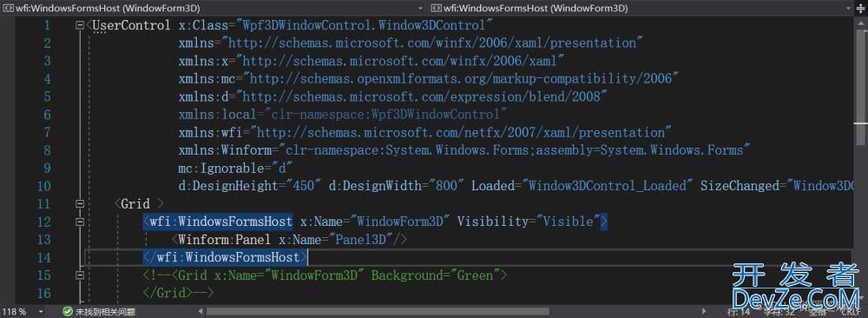Viewport: 868px width, 318px height.
Task: Click line number 10 in the gutter
Action: coord(43,186)
